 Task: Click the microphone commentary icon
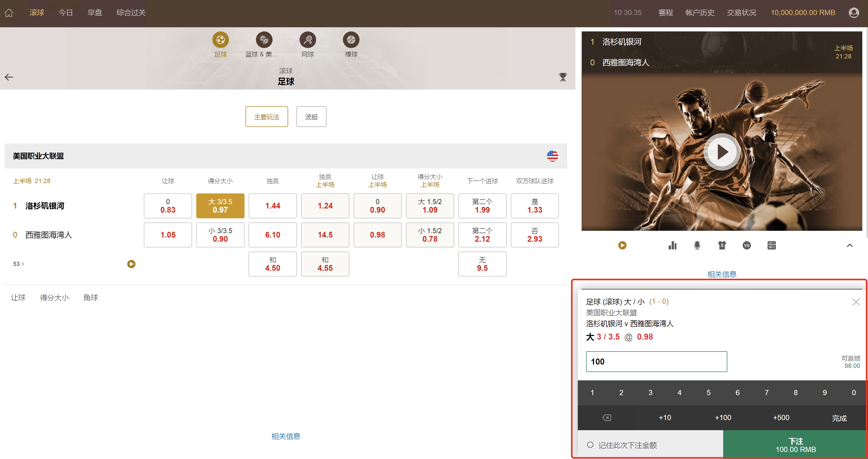[697, 245]
